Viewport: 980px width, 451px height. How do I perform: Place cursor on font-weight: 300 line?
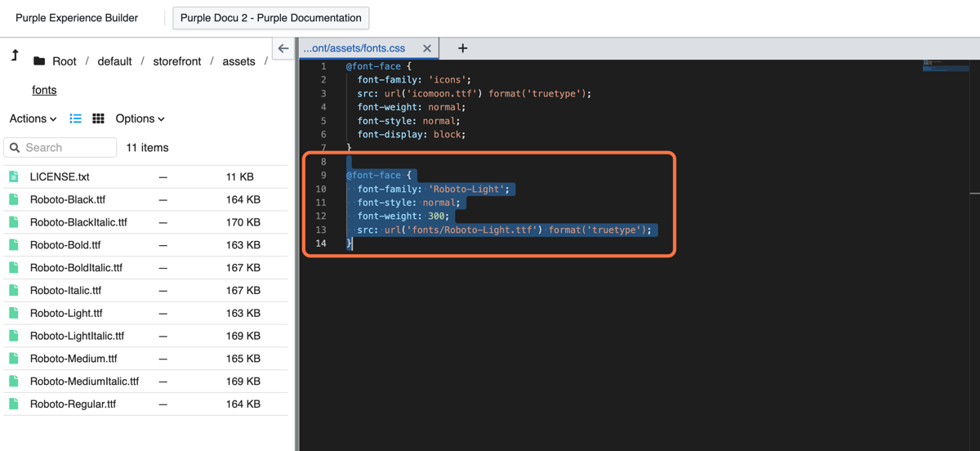(x=403, y=217)
